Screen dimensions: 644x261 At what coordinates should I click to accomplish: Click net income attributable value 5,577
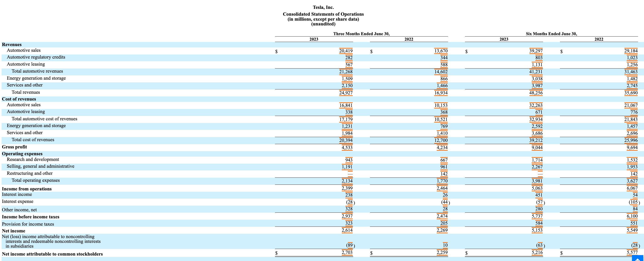(x=632, y=253)
